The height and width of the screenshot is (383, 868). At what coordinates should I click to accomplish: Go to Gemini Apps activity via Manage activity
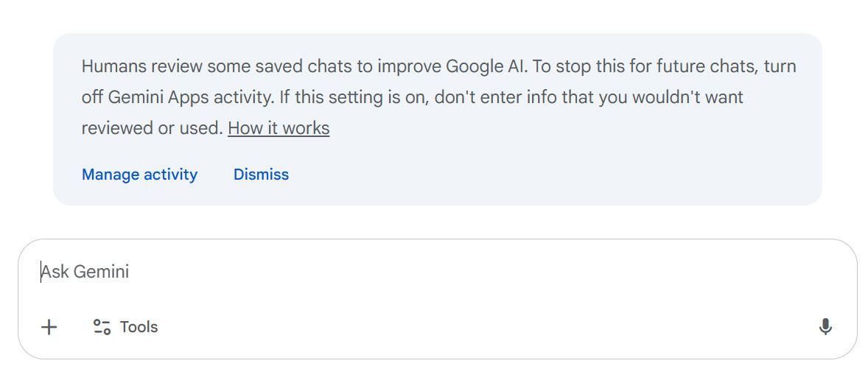(139, 175)
